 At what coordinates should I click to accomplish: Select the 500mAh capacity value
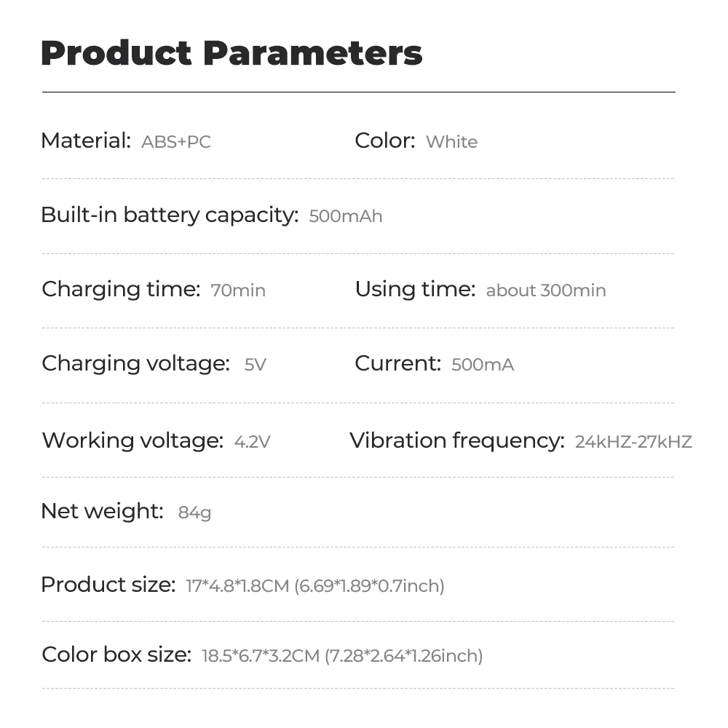pos(346,216)
